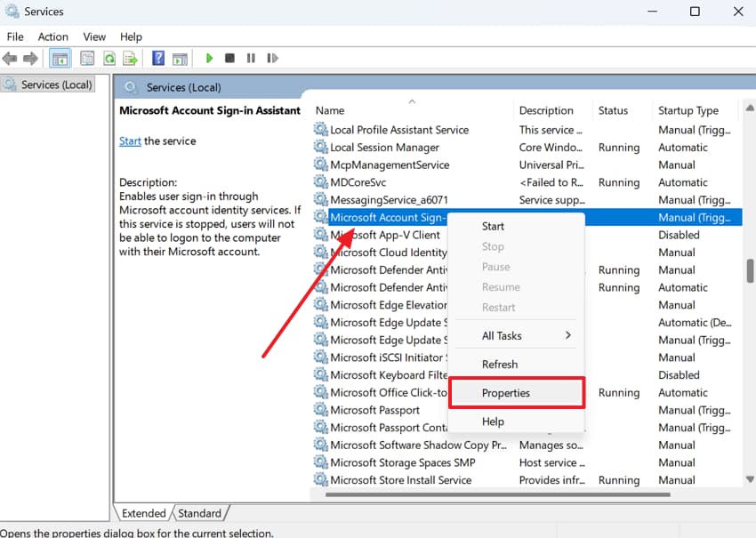Select Properties from the context menu
Viewport: 756px width, 538px height.
505,392
